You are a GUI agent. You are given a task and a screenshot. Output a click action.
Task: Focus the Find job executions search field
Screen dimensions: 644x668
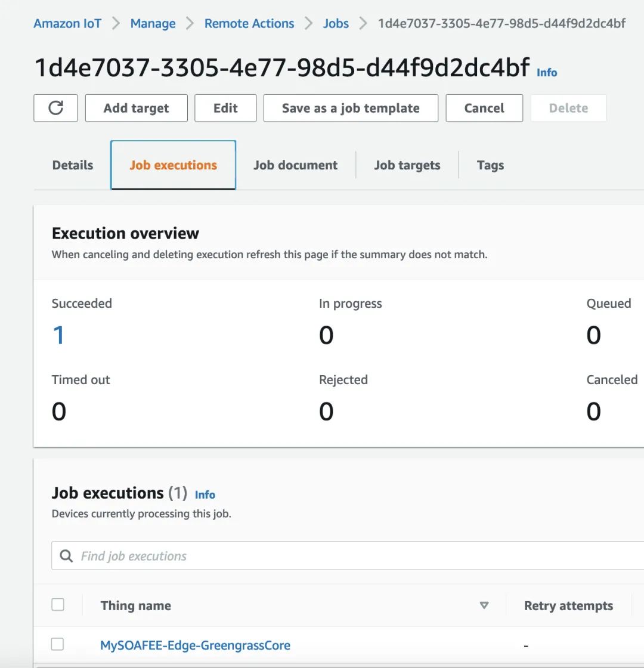(x=358, y=556)
